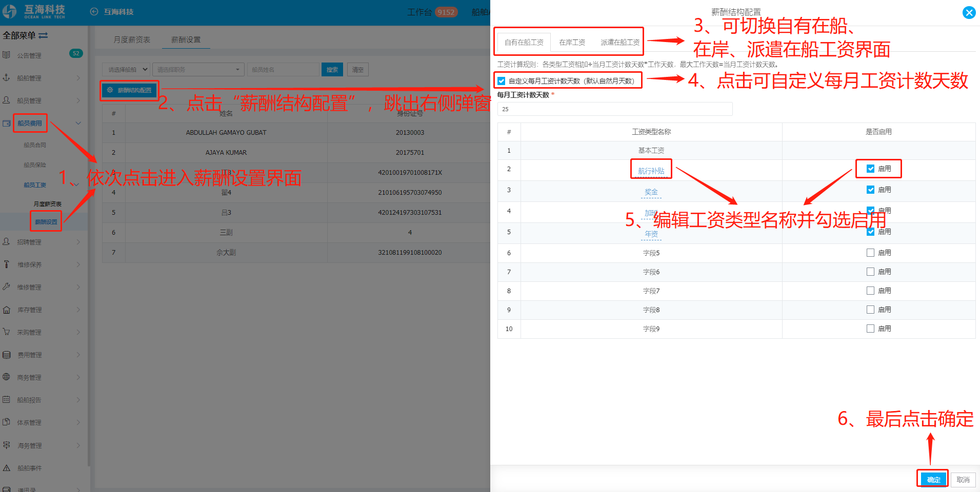The height and width of the screenshot is (492, 980).
Task: Click the 清空 button
Action: (358, 70)
